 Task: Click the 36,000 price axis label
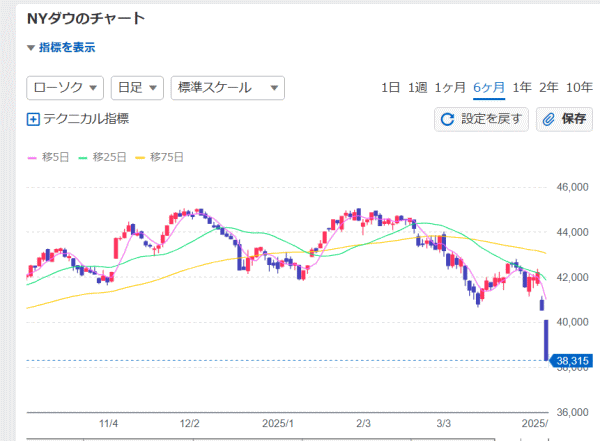(x=572, y=413)
